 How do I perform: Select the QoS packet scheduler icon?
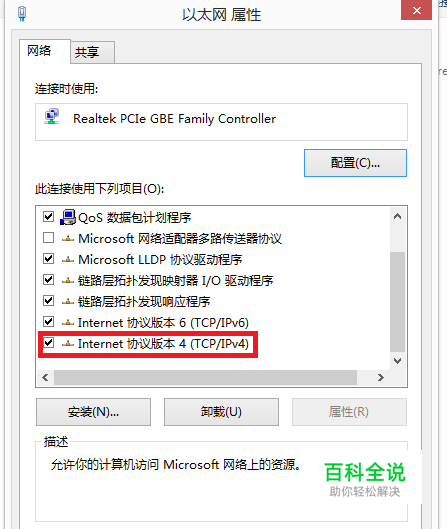coord(68,217)
